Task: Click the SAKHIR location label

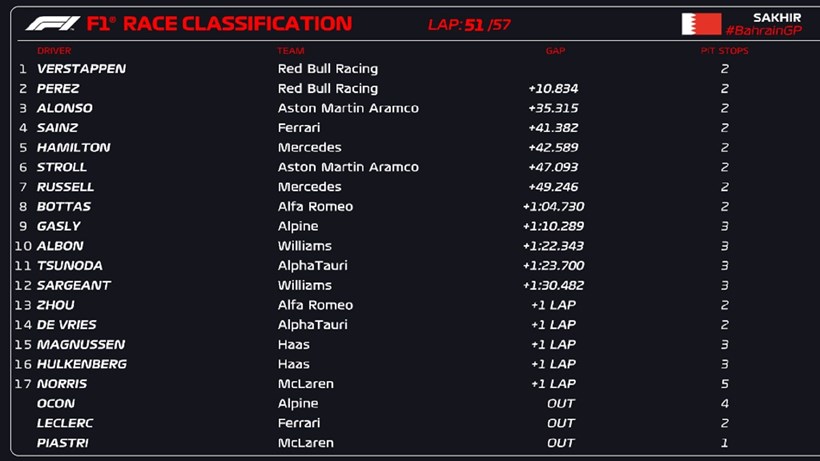Action: coord(777,17)
